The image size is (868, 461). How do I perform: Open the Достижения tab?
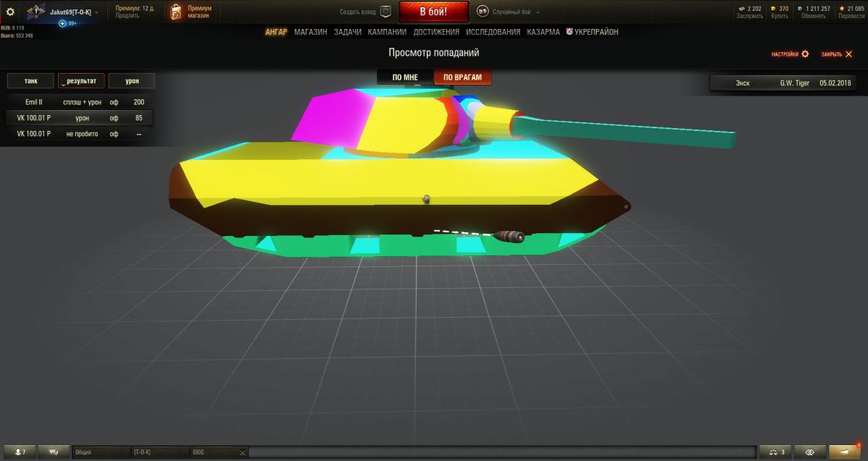point(436,32)
